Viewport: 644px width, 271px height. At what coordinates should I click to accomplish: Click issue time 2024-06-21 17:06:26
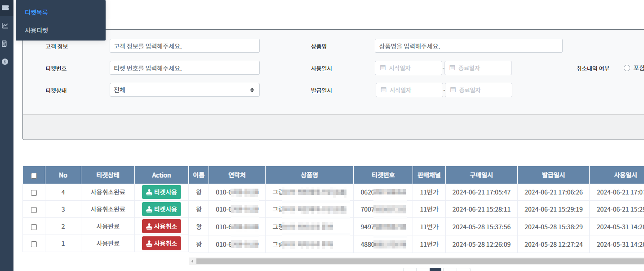(x=553, y=192)
